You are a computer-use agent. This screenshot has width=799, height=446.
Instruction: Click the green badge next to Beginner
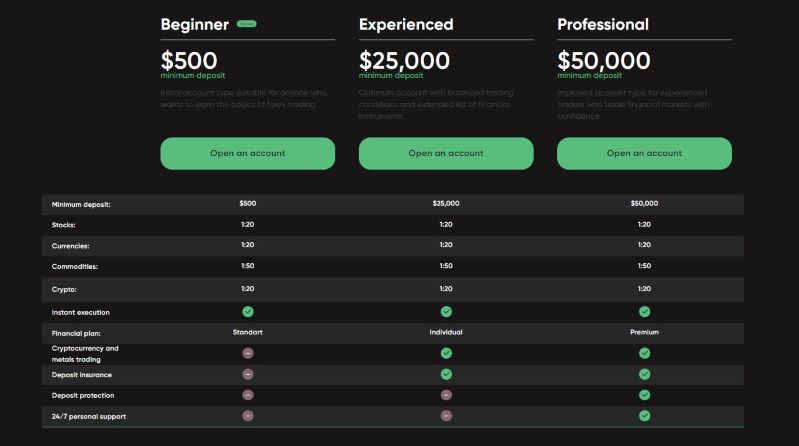(246, 24)
